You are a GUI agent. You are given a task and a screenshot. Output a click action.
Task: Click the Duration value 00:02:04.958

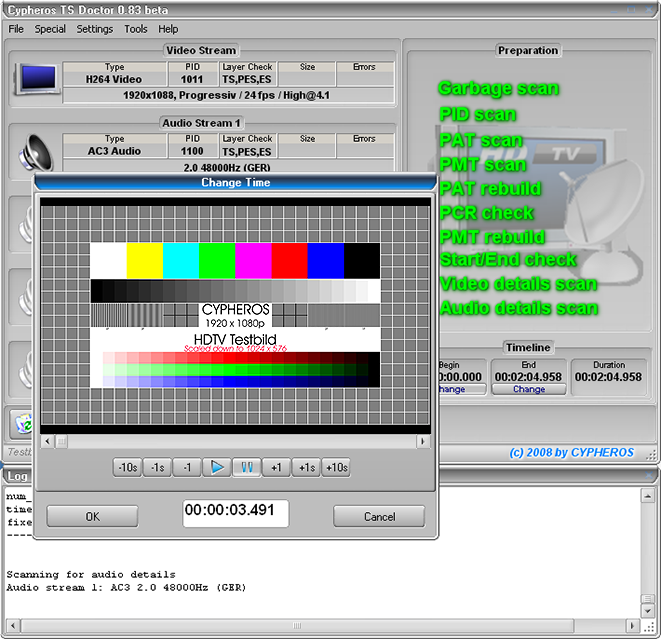point(608,376)
